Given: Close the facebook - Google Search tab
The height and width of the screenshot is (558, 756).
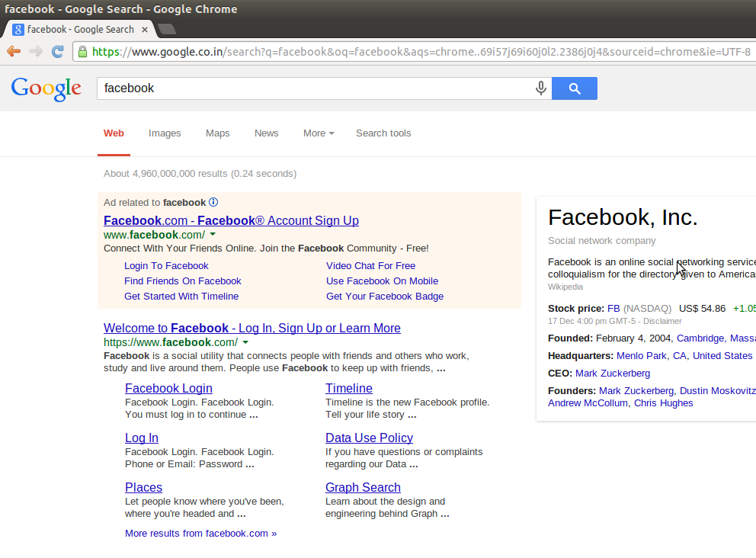Looking at the screenshot, I should tap(145, 30).
